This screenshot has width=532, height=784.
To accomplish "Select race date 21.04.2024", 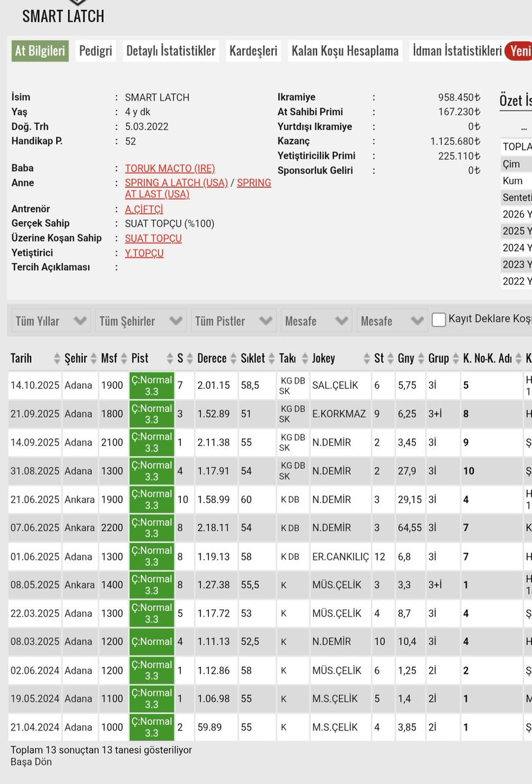I will [x=34, y=727].
